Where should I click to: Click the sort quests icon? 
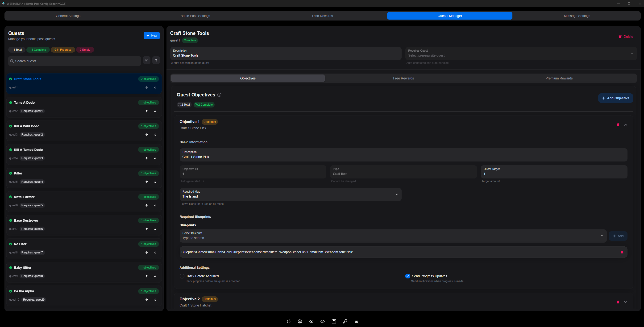tap(147, 60)
